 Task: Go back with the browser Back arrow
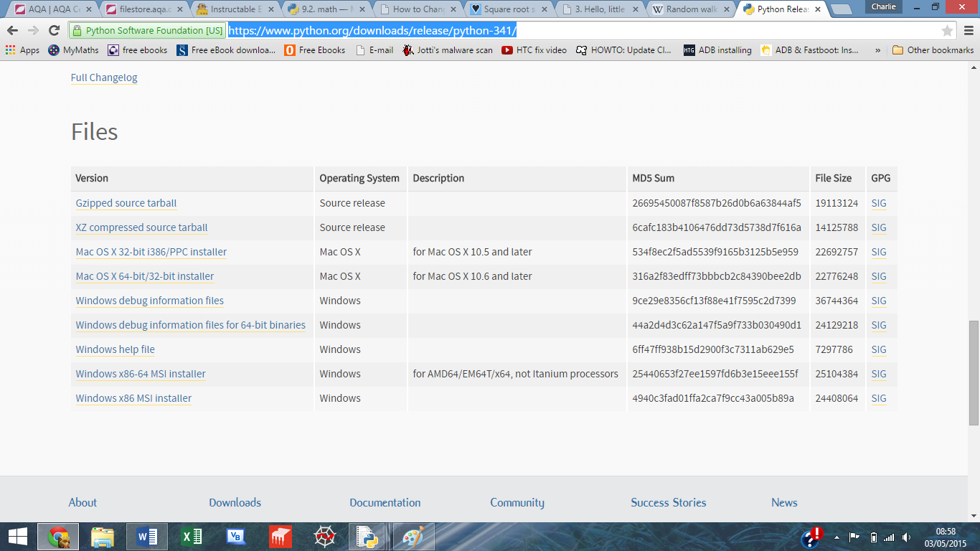coord(12,30)
